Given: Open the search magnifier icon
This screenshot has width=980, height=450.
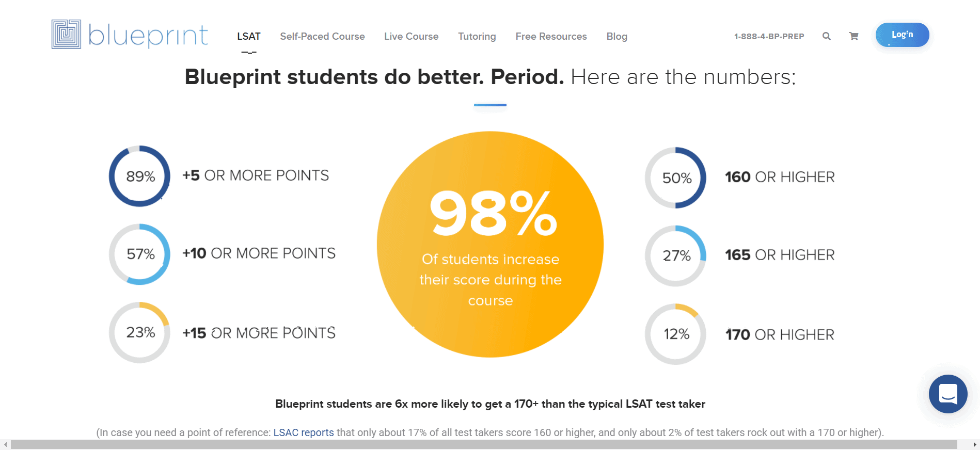Looking at the screenshot, I should pyautogui.click(x=827, y=36).
